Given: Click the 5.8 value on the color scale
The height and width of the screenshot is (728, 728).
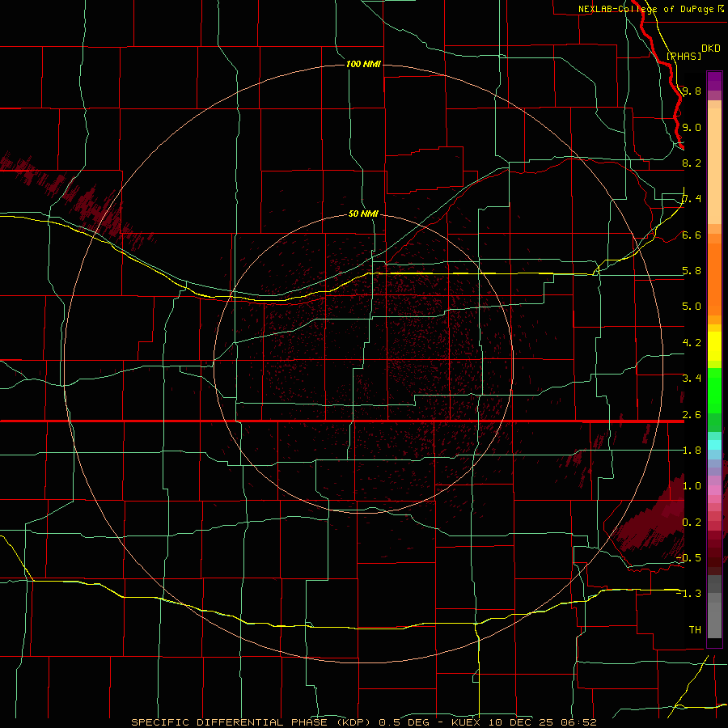Looking at the screenshot, I should click(692, 271).
